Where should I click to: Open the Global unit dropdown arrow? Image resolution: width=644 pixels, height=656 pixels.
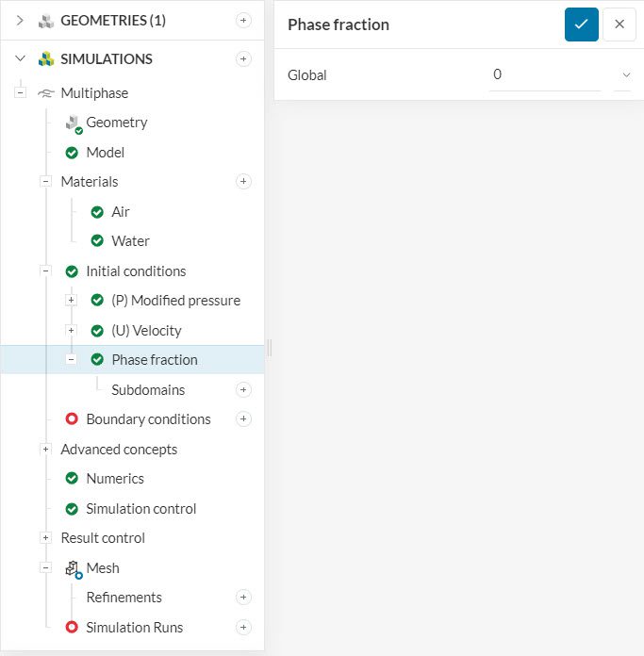[624, 74]
